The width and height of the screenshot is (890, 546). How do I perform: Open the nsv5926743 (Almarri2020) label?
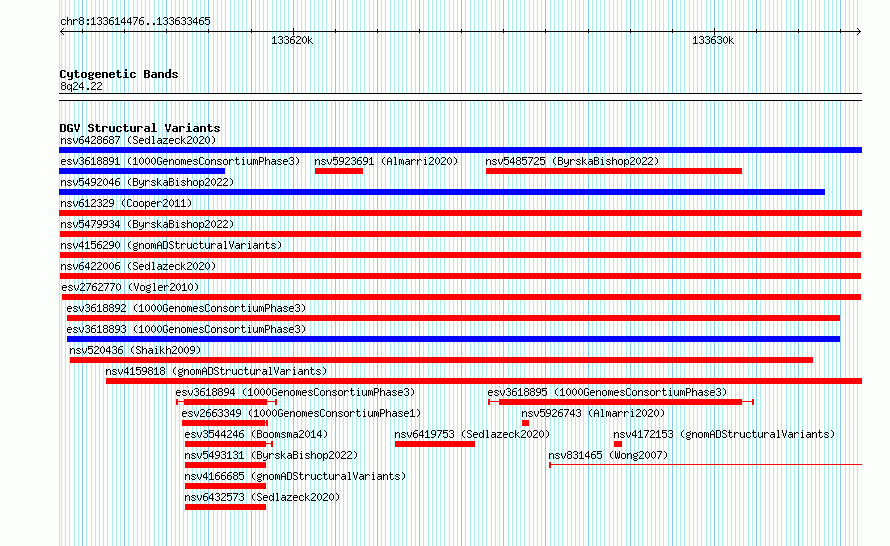[593, 413]
